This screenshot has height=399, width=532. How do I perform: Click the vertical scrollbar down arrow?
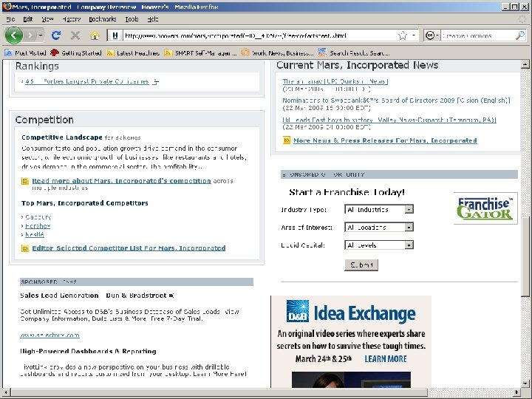point(525,383)
